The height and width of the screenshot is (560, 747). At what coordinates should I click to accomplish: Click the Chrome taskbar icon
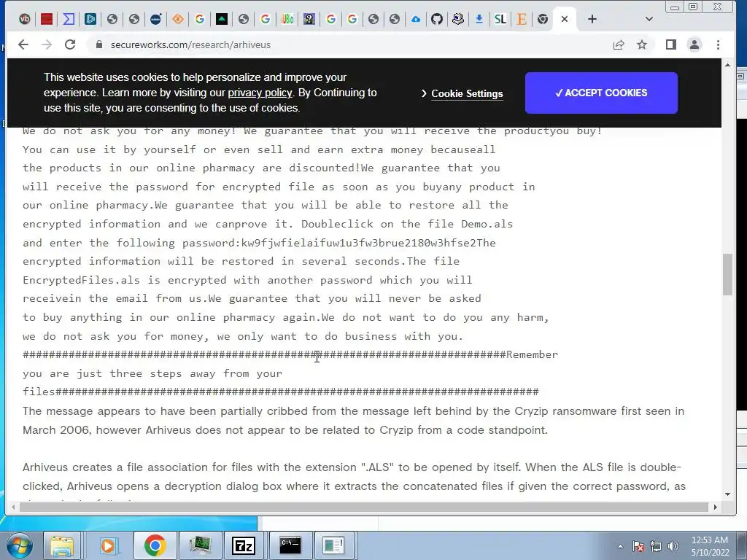click(155, 545)
